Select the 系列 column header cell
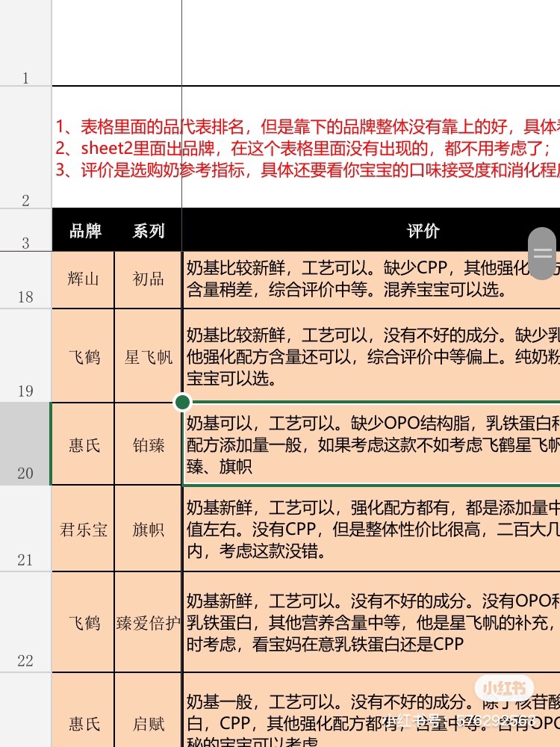560x747 pixels. click(x=149, y=231)
